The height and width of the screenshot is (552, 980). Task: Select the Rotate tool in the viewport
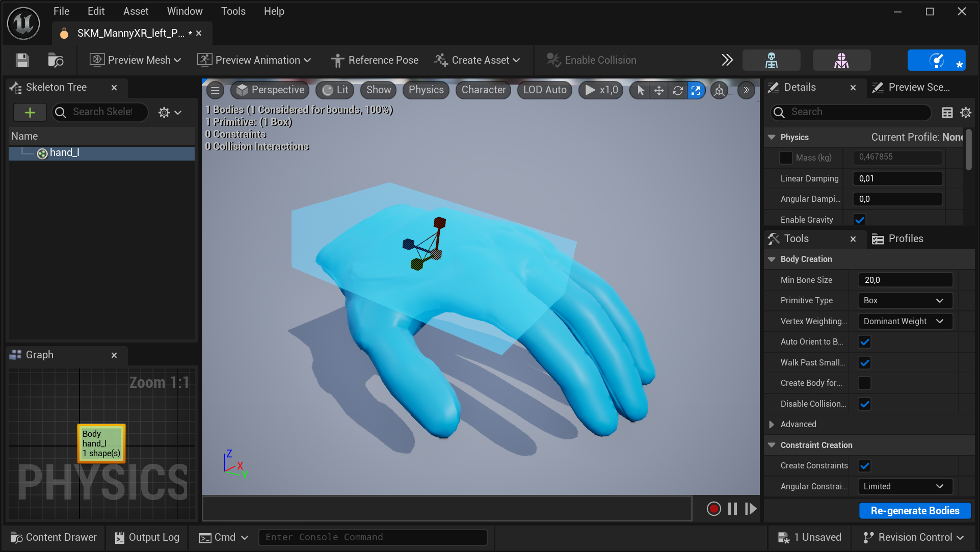(678, 90)
